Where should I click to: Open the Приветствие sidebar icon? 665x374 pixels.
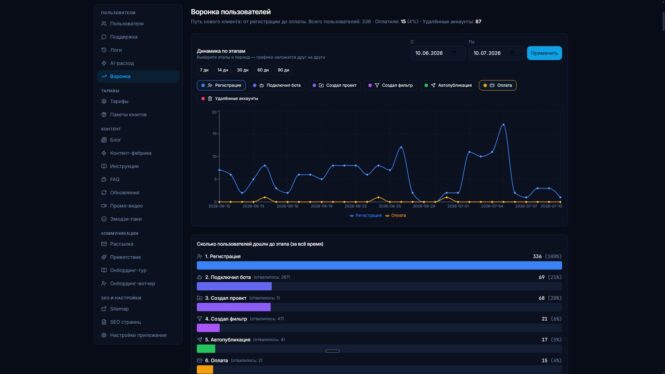(x=104, y=257)
